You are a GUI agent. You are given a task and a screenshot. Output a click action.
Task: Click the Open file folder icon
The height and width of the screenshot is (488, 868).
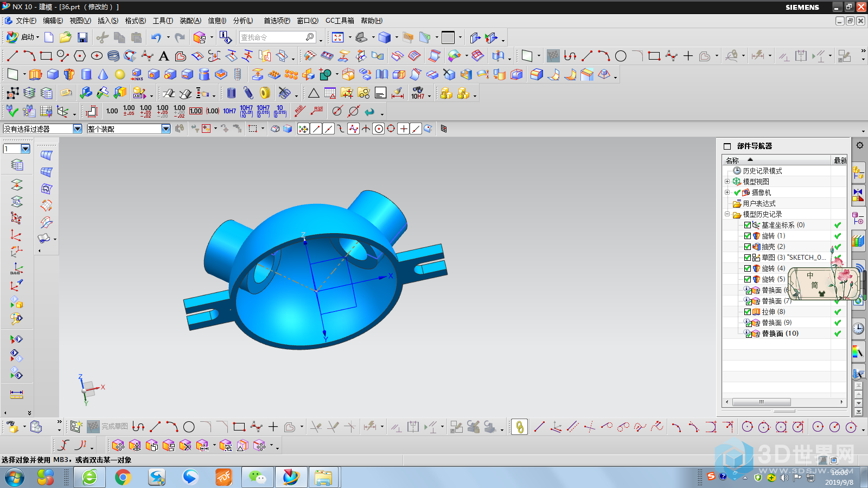(65, 37)
